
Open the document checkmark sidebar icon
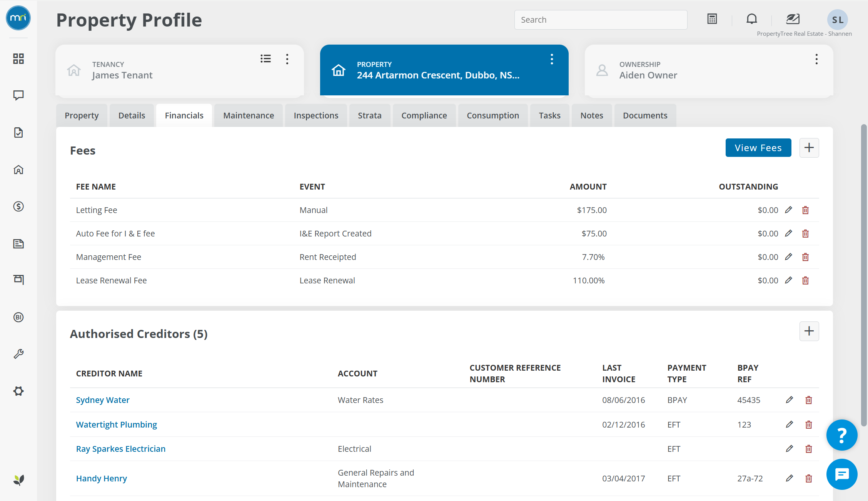(x=18, y=132)
